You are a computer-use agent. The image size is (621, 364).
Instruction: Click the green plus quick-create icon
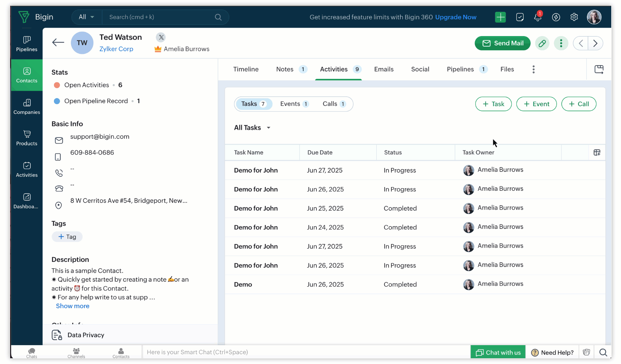pos(501,17)
